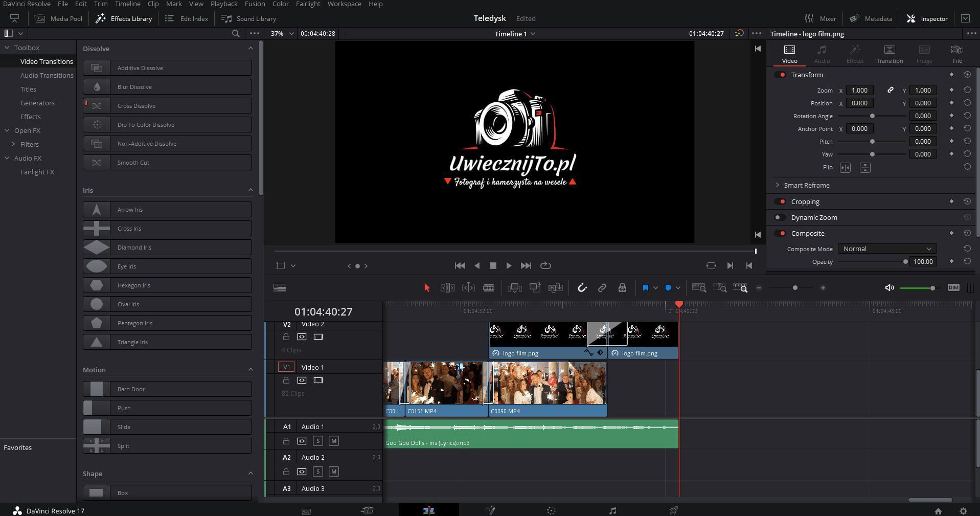Screen dimensions: 980x516
Task: Toggle the Linked Selection chain icon
Action: pos(602,288)
